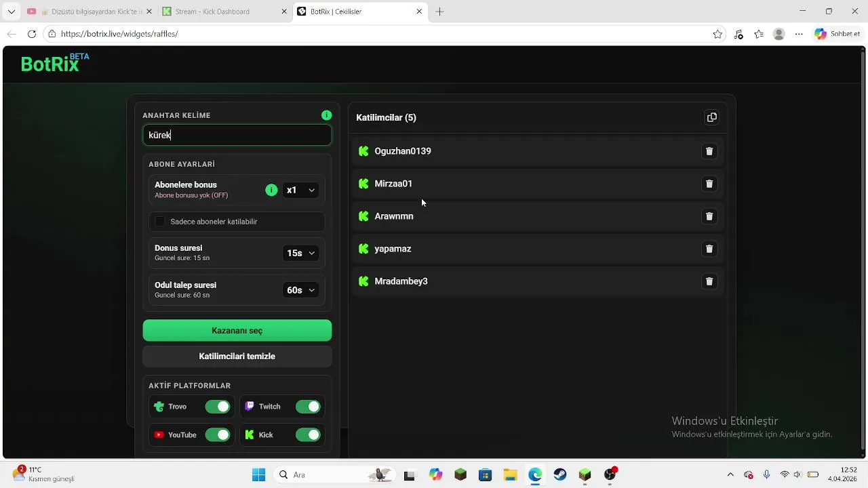This screenshot has height=488, width=868.
Task: Open the weather widget showing 11°C
Action: [x=44, y=474]
